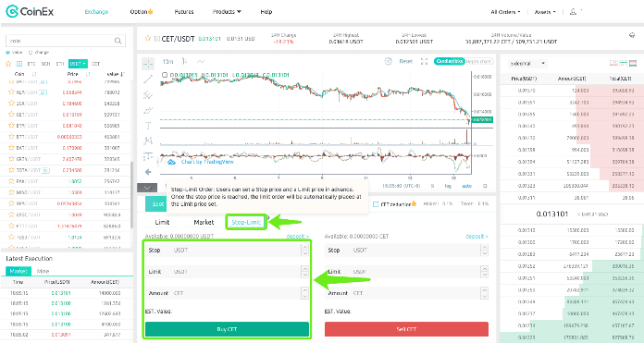Select the BTC market tab
This screenshot has height=343, width=644.
click(31, 64)
